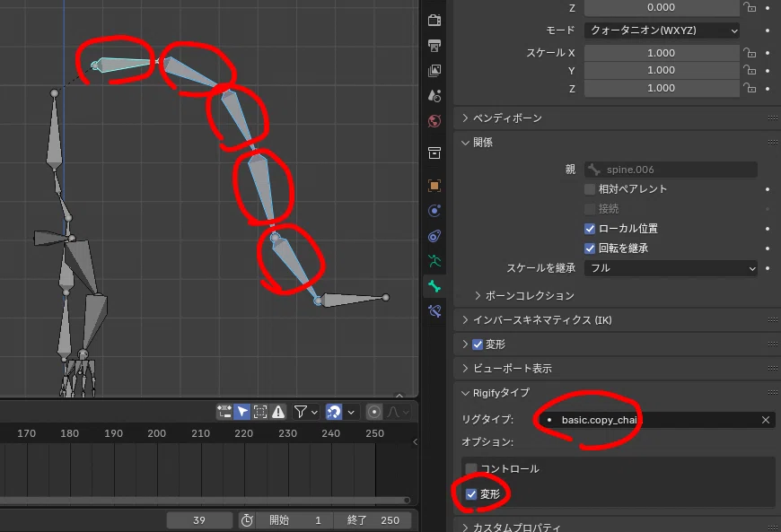This screenshot has width=781, height=532.
Task: Open the Scene properties tab
Action: click(x=434, y=96)
